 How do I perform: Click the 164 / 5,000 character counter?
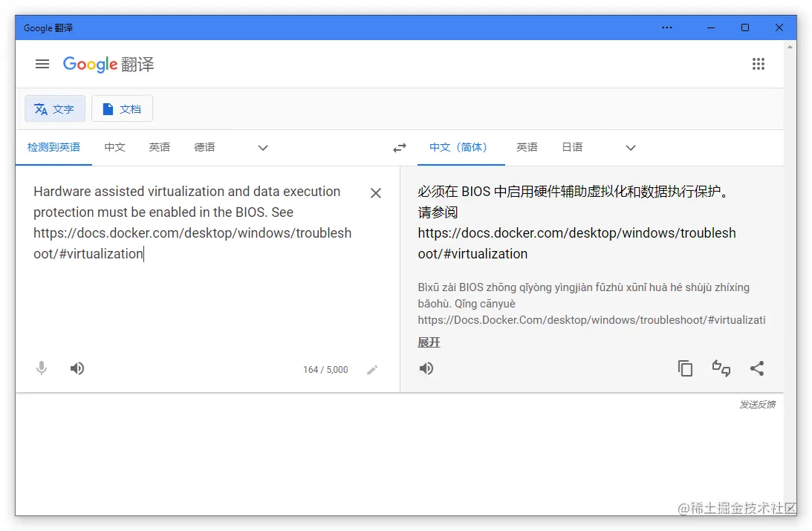pos(325,370)
